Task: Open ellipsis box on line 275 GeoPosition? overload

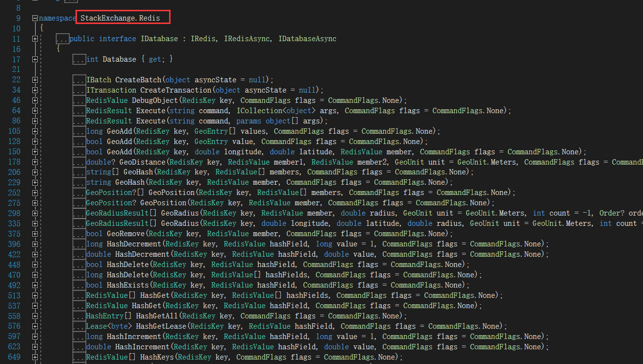Action: click(79, 203)
